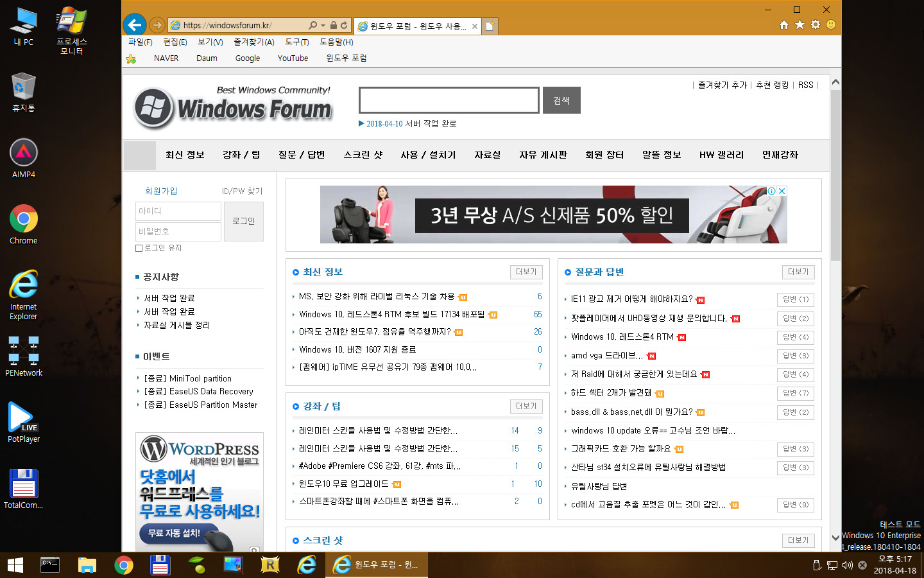The width and height of the screenshot is (924, 578).
Task: Open the TotalCommander desktop icon
Action: [24, 489]
